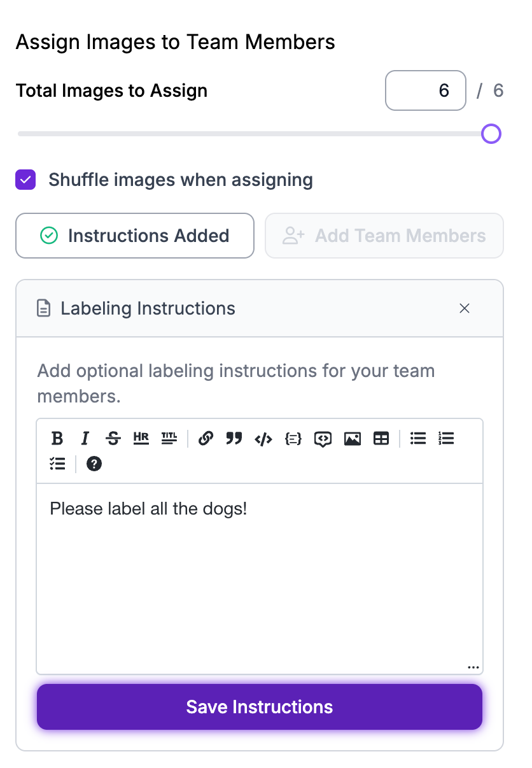Insert comment snippet icon in toolbar

(323, 439)
